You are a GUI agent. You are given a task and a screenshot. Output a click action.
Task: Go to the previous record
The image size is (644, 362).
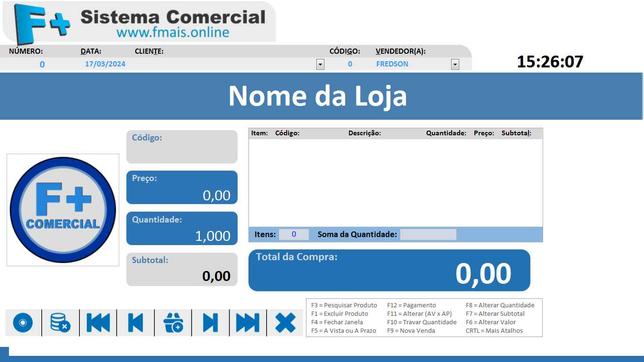point(135,323)
